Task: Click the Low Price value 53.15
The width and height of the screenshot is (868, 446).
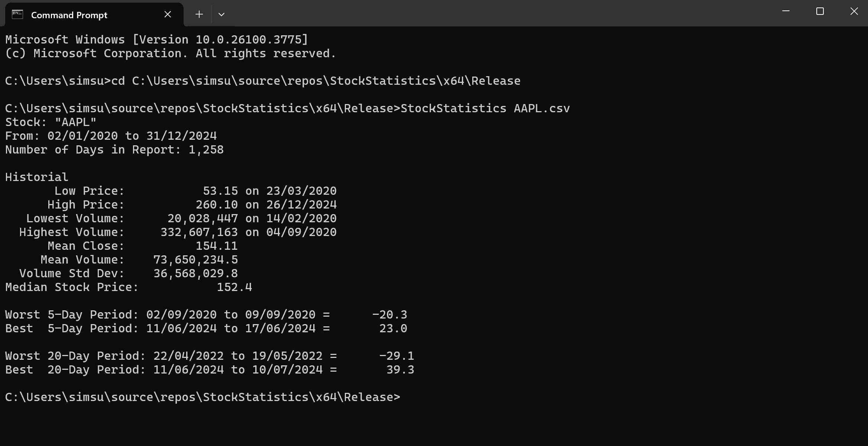Action: click(220, 191)
